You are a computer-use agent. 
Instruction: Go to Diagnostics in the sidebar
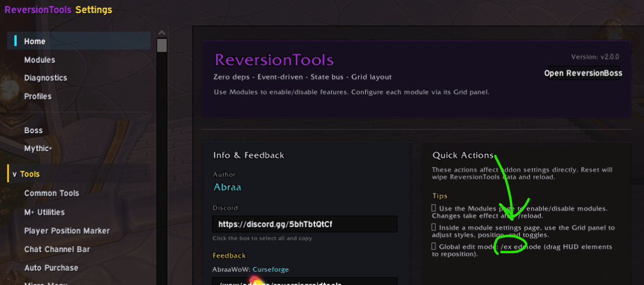46,78
